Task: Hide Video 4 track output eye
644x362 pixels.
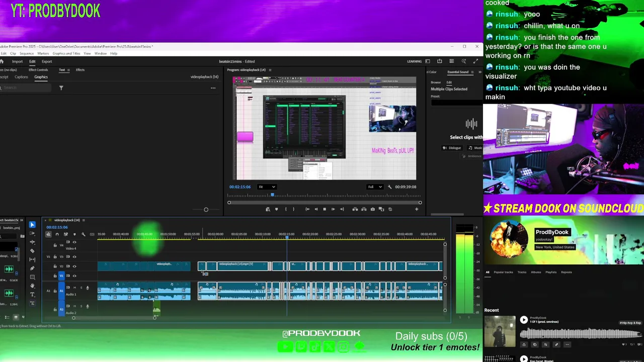Action: tap(74, 242)
